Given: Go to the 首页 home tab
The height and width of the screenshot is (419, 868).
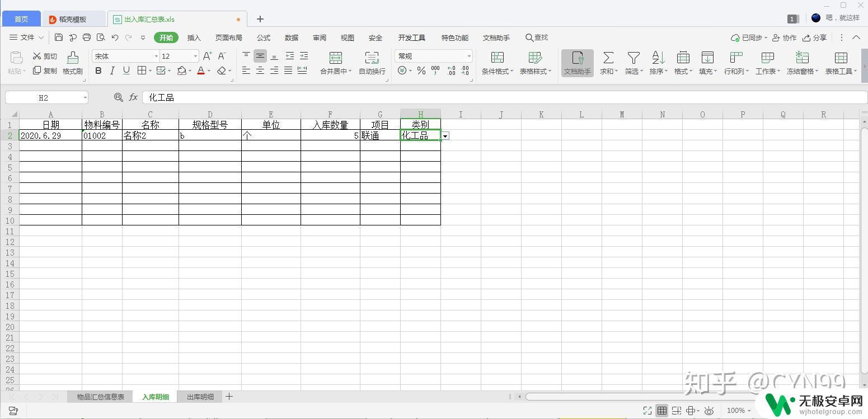Looking at the screenshot, I should (21, 19).
